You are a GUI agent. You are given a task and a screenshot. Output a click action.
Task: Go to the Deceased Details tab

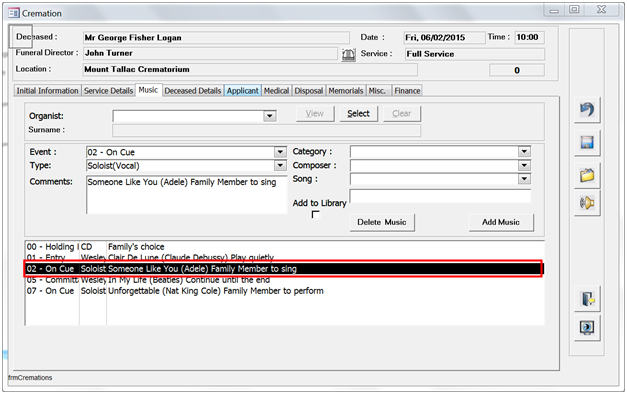[193, 91]
